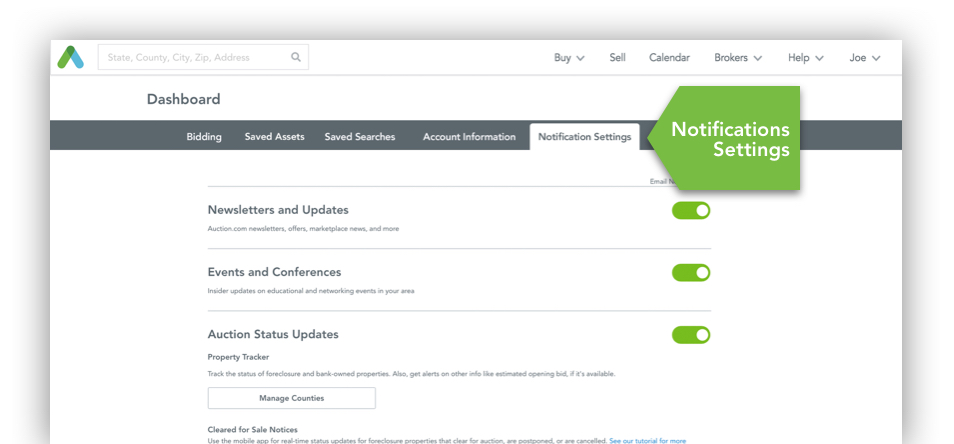Switch to the Saved Searches tab
The width and height of the screenshot is (954, 444).
coord(360,137)
